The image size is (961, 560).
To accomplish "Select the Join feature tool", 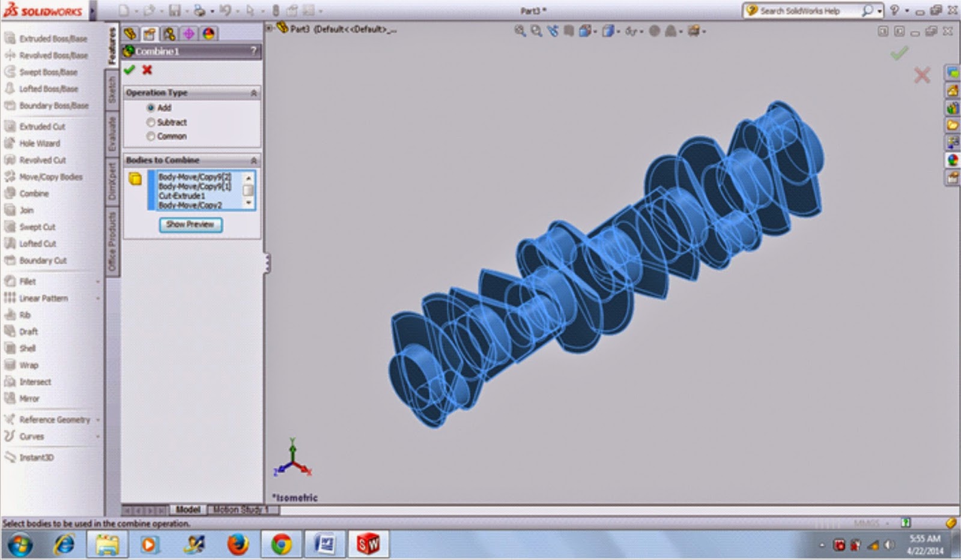I will coord(19,210).
